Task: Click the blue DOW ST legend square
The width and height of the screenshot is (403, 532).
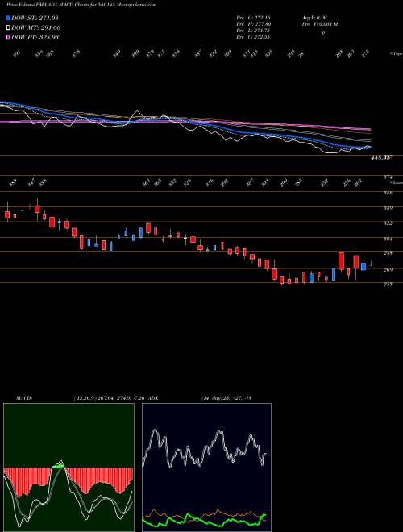Action: 8,18
